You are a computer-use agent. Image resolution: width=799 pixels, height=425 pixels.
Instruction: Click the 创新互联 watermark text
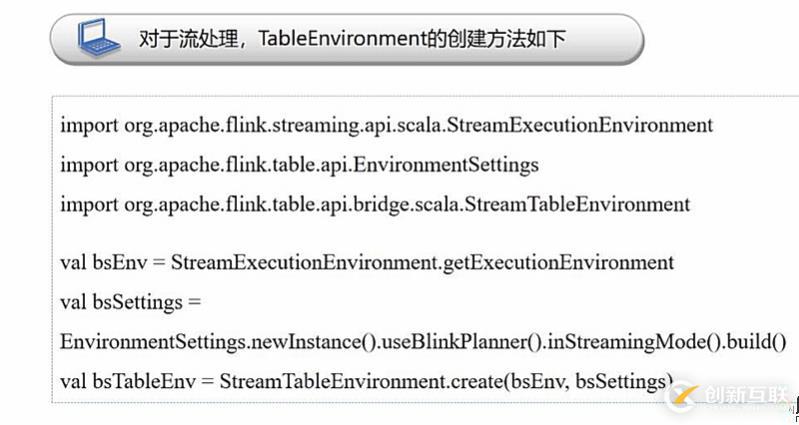[x=745, y=395]
